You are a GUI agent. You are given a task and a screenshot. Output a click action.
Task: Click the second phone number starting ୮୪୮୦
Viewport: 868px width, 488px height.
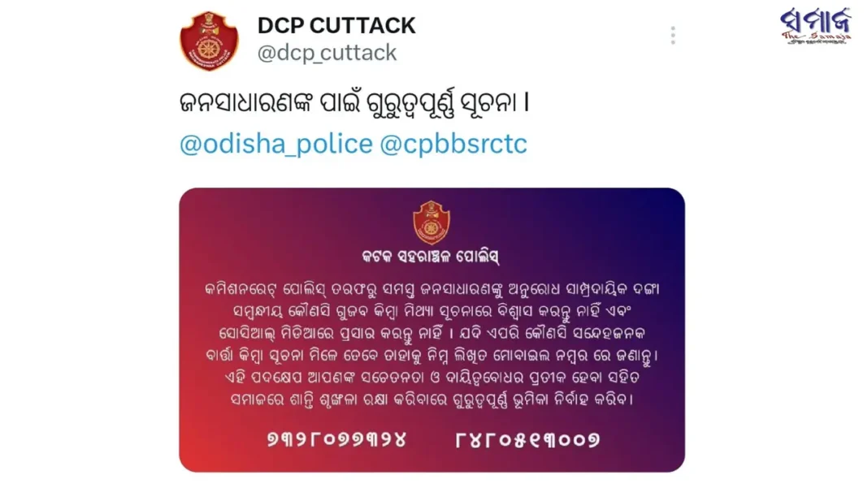coord(527,440)
